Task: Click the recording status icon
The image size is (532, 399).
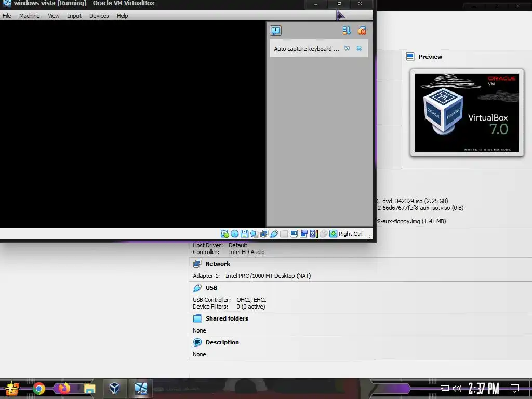Action: point(303,234)
